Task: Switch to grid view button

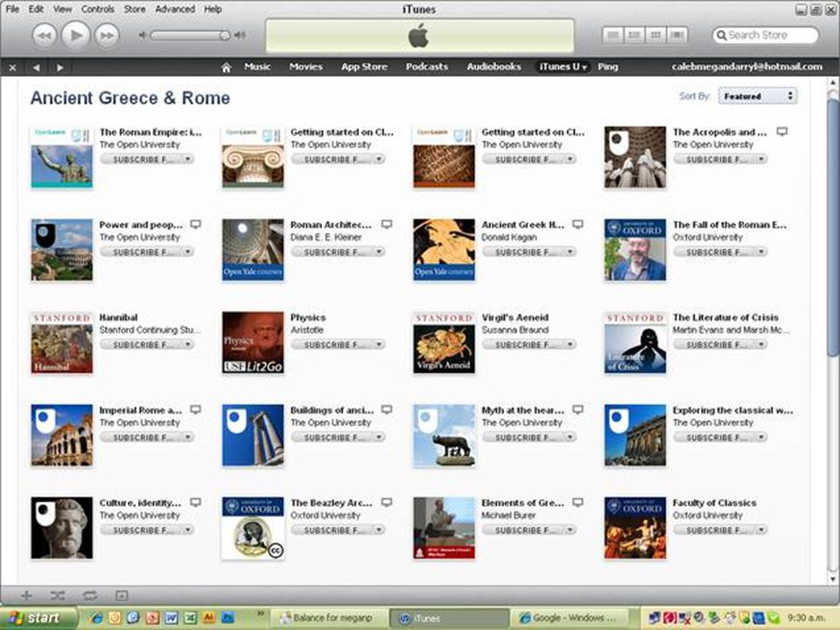Action: (655, 35)
